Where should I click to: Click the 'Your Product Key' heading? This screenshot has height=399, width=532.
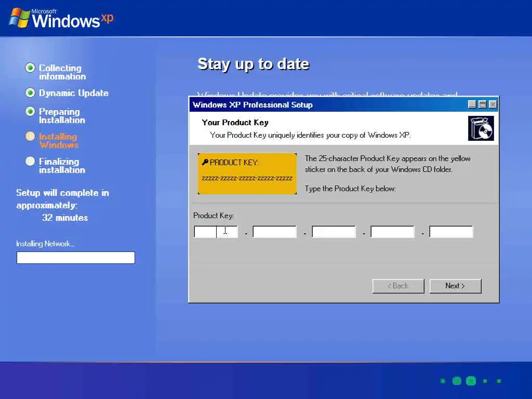click(235, 123)
